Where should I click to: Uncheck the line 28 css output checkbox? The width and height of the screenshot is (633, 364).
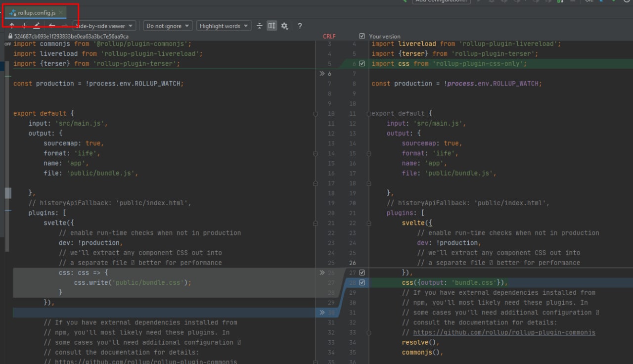pyautogui.click(x=362, y=282)
